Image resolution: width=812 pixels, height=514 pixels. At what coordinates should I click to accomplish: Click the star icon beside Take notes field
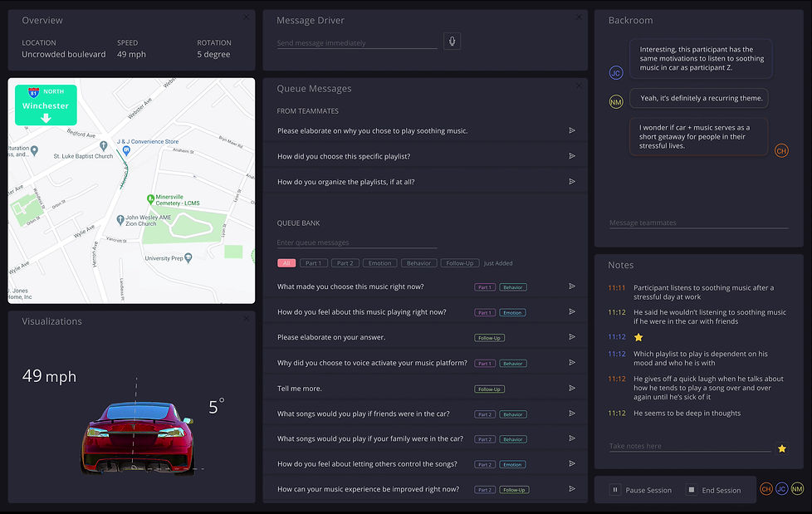(782, 448)
